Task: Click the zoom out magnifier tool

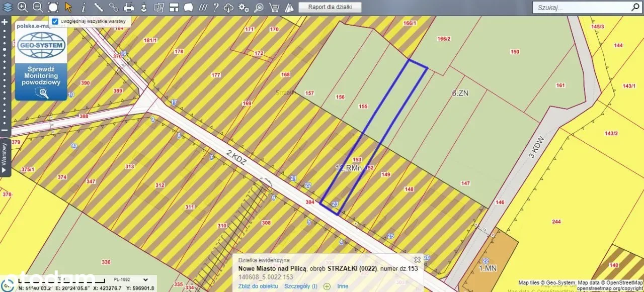Action: click(38, 7)
